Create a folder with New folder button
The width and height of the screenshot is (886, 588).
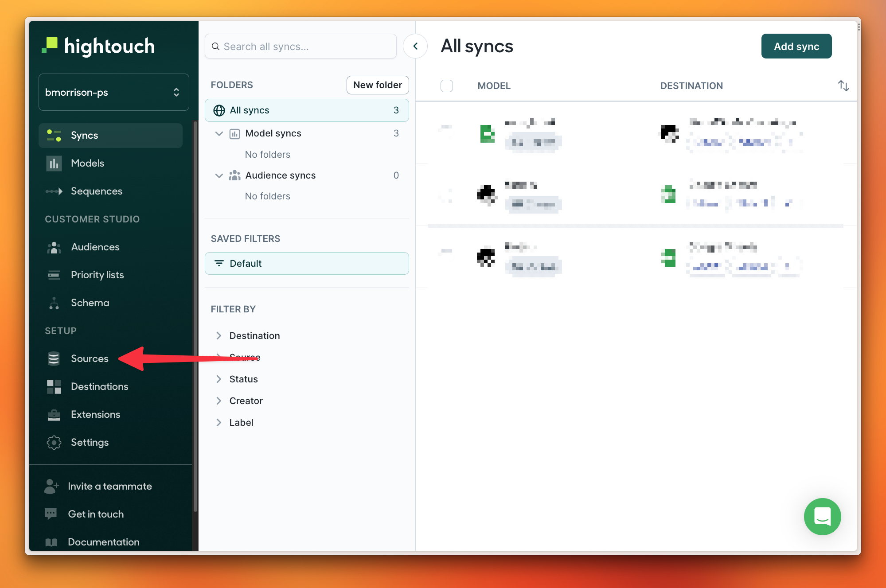point(377,85)
